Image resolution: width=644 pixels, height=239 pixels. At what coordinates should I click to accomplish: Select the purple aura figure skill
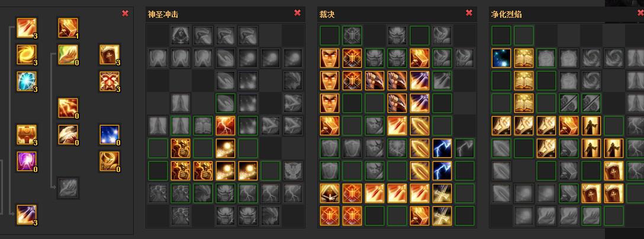pos(26,162)
